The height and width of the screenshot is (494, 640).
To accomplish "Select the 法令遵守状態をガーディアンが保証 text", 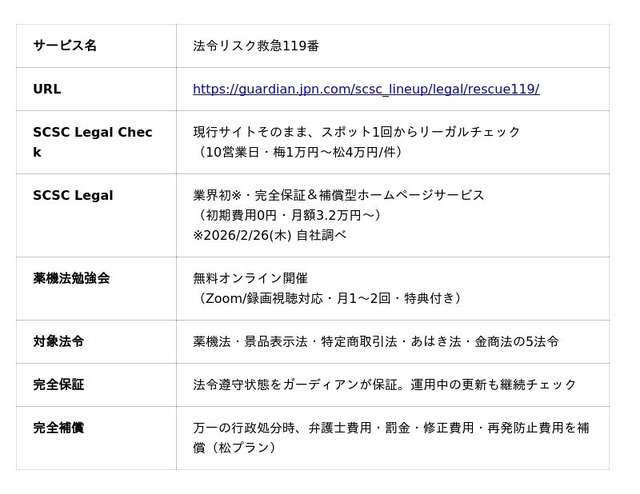I will (x=385, y=384).
